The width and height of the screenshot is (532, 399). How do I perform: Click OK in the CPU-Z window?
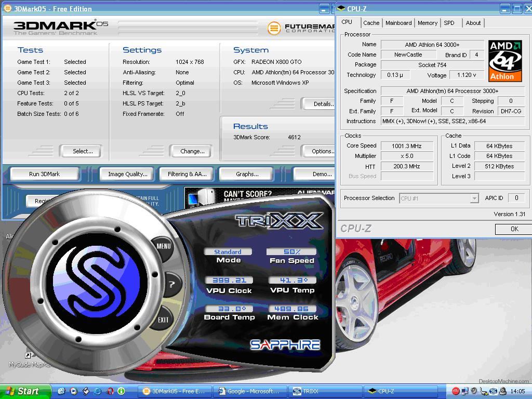click(514, 229)
